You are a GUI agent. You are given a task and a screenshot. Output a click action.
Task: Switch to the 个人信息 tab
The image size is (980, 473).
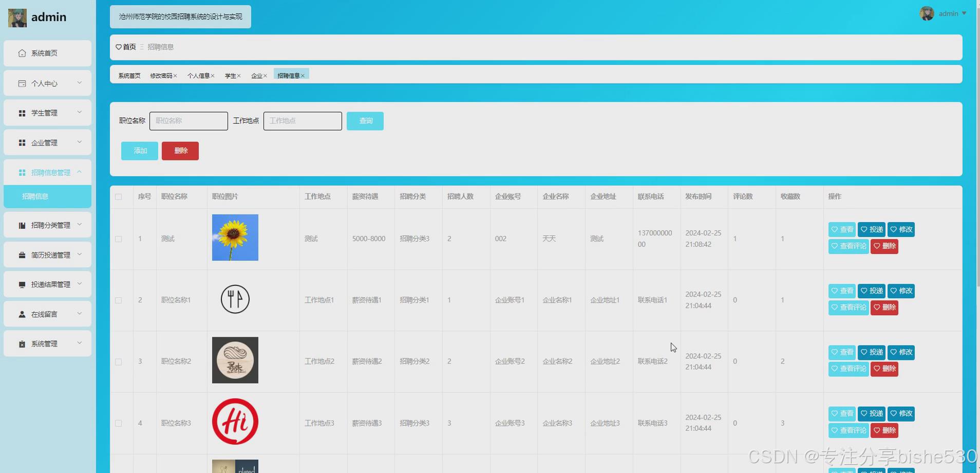198,76
